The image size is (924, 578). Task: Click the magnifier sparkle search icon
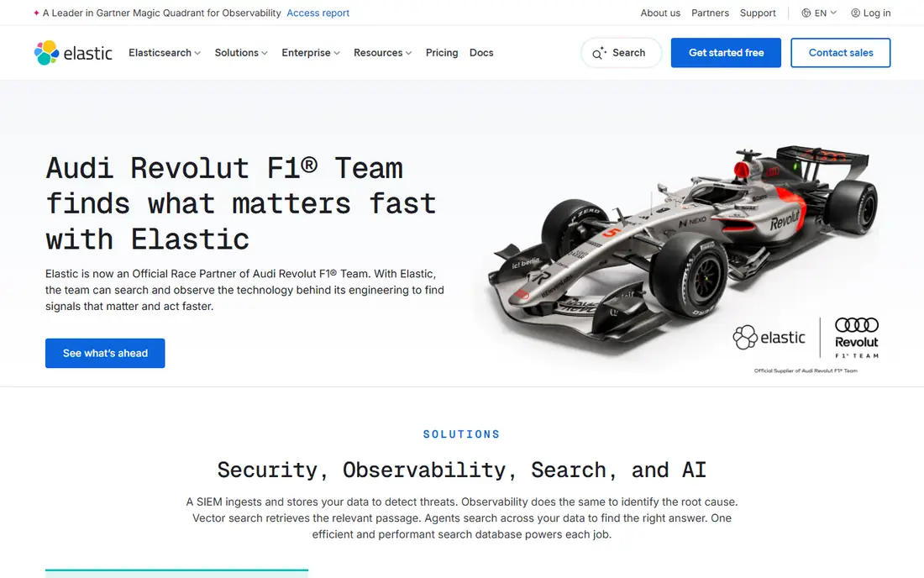click(x=599, y=53)
